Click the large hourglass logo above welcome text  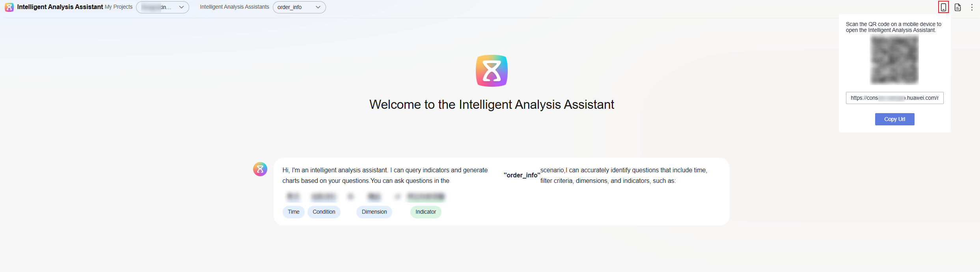(x=492, y=71)
